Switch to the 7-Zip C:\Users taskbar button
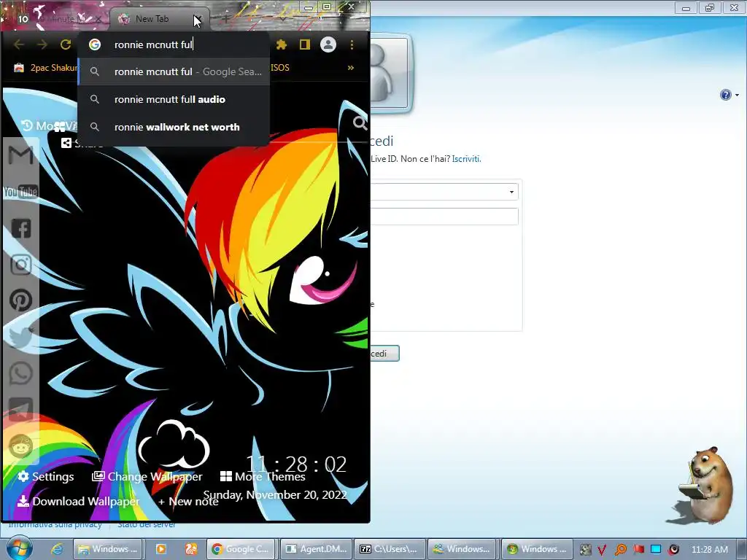This screenshot has width=747, height=560. [x=390, y=549]
